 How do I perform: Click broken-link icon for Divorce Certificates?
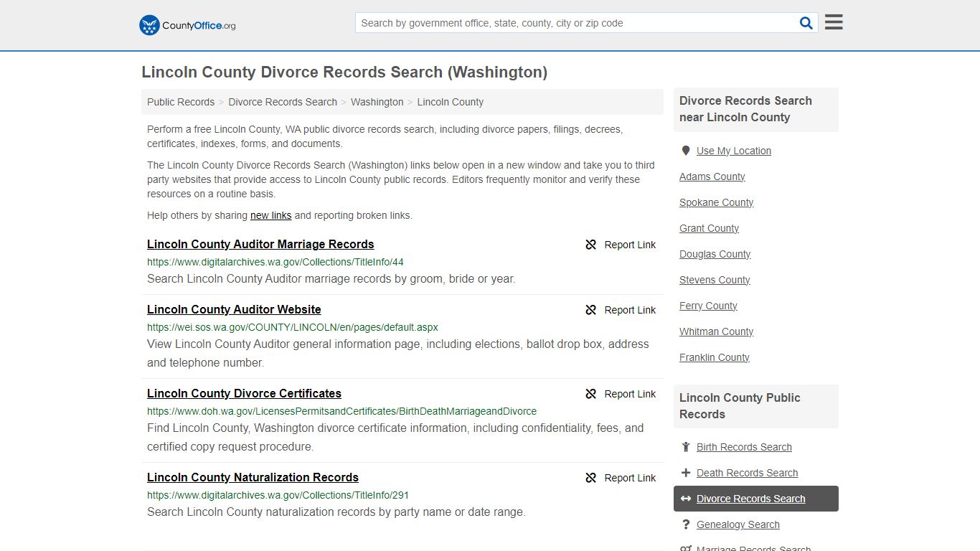pos(591,394)
